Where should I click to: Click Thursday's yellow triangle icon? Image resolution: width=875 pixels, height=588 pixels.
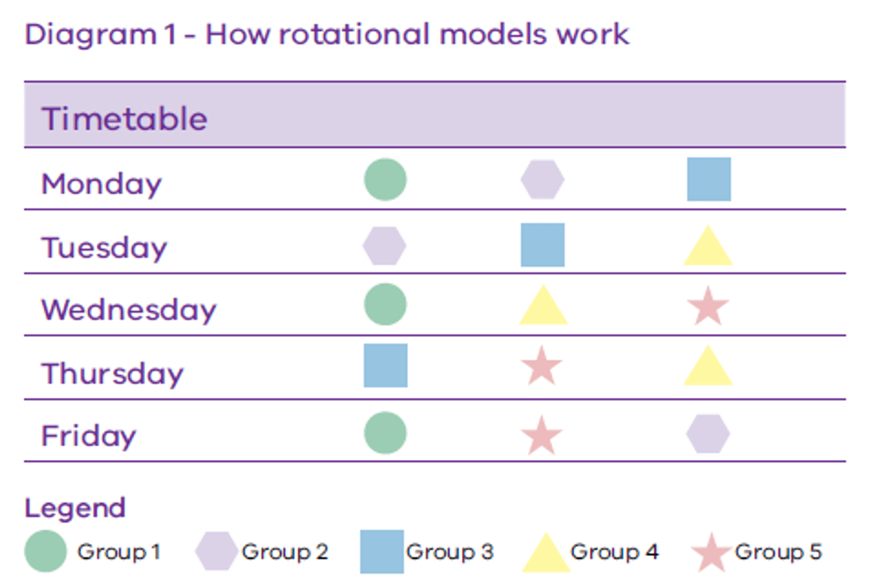(x=708, y=366)
